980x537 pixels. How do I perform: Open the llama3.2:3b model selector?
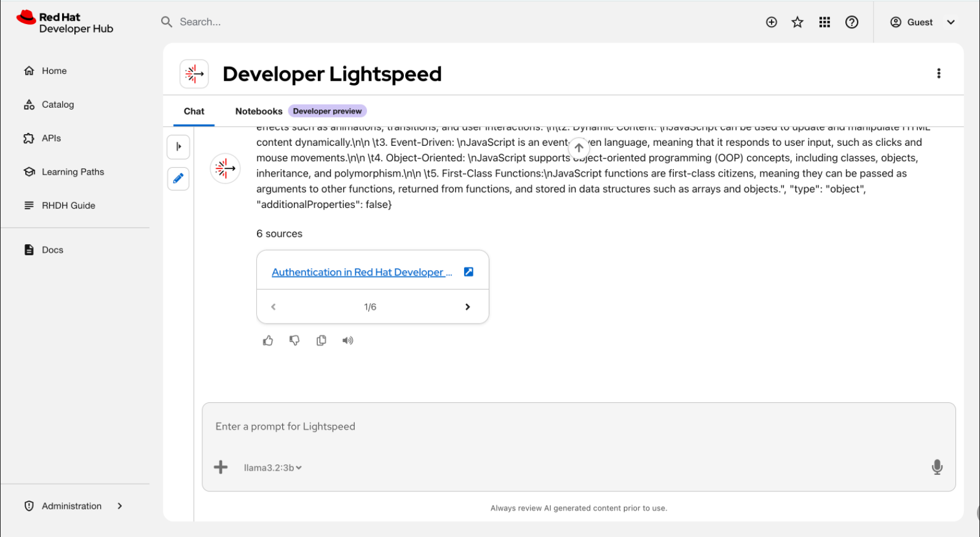(x=273, y=467)
